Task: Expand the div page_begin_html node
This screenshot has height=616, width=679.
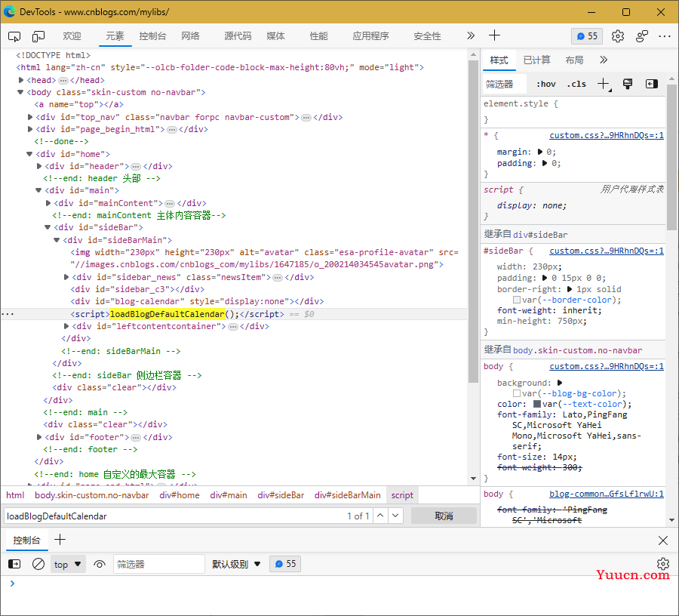Action: (x=30, y=129)
